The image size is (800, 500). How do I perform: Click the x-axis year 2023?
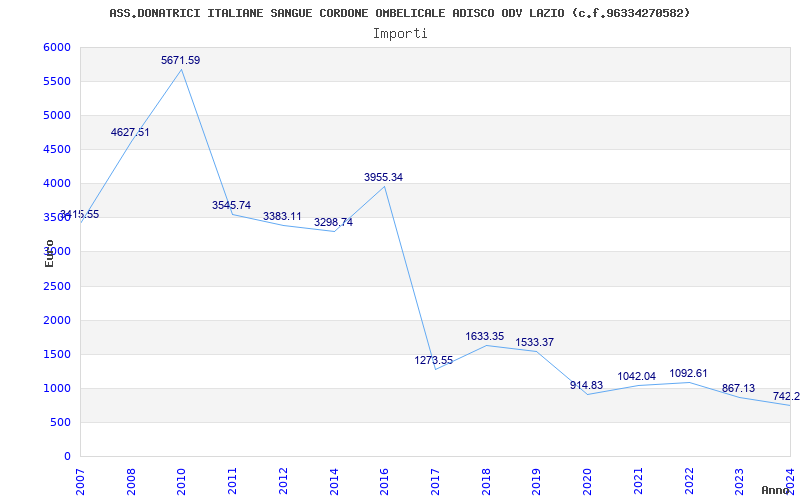pyautogui.click(x=740, y=481)
